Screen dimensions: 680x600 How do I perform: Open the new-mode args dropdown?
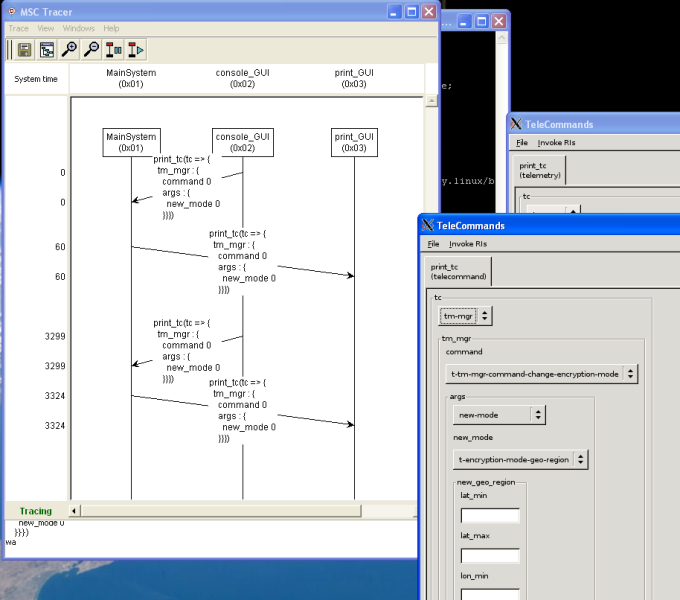(x=499, y=415)
